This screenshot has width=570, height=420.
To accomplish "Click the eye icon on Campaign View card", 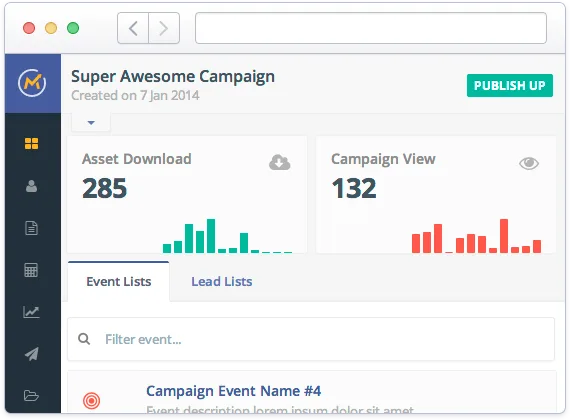I will [x=529, y=163].
